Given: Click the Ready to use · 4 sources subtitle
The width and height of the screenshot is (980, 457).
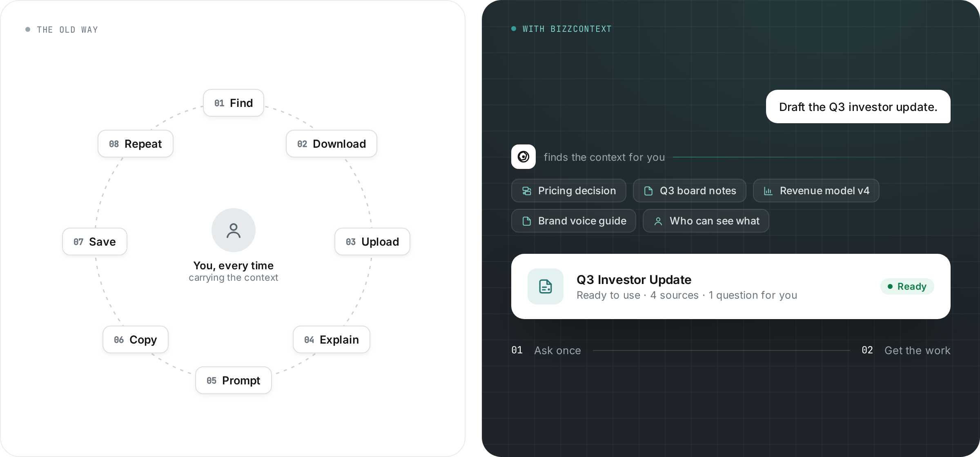Looking at the screenshot, I should pos(687,295).
